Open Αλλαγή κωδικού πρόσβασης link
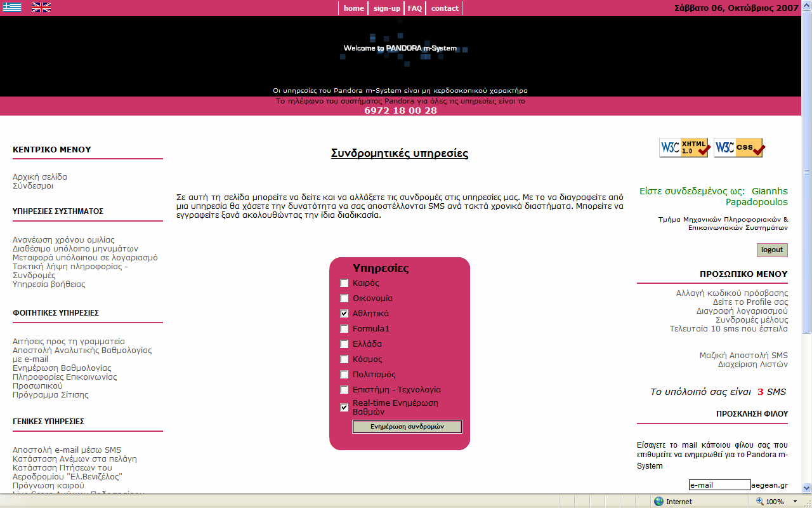The image size is (812, 508). [732, 293]
